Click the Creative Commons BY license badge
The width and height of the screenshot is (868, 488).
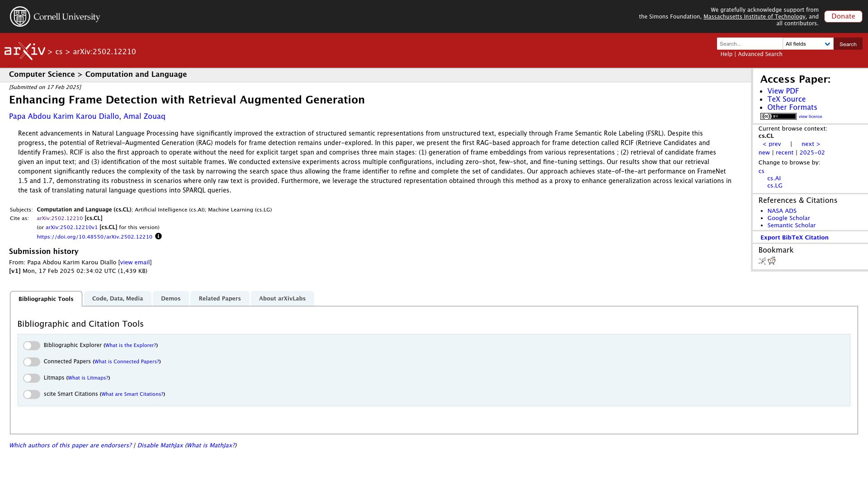pos(778,117)
